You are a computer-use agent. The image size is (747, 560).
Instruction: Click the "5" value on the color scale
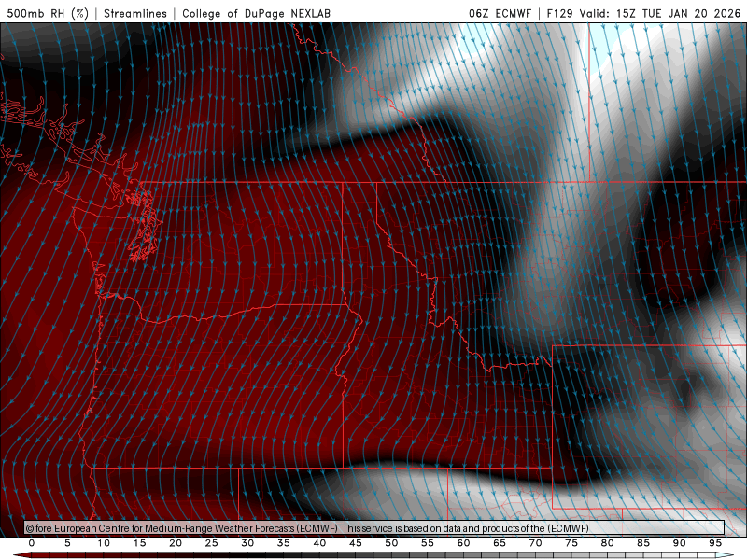coord(67,543)
